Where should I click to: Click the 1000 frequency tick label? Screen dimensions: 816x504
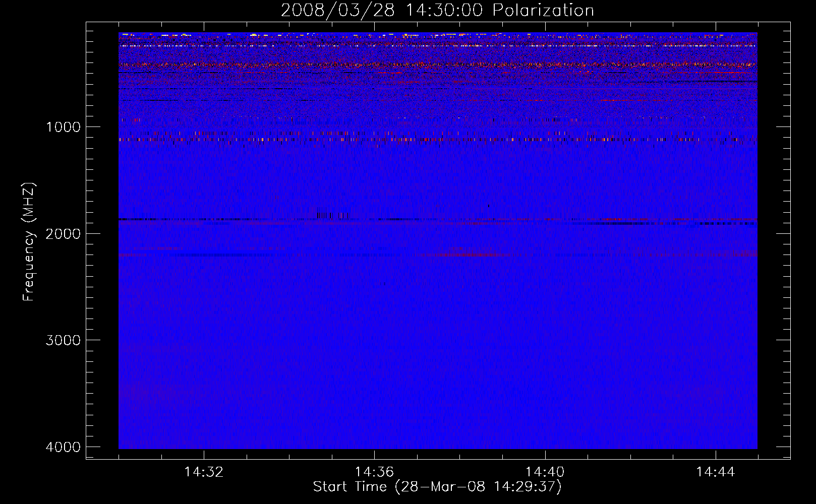click(63, 127)
